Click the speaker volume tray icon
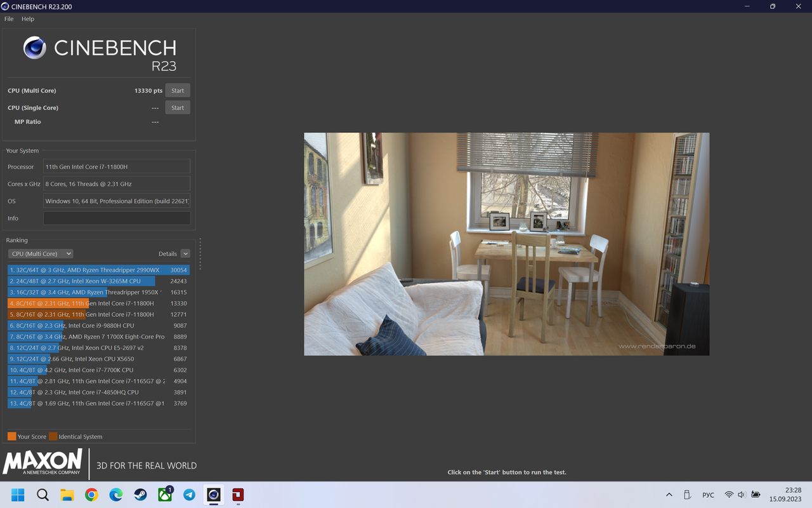The height and width of the screenshot is (508, 812). click(742, 495)
